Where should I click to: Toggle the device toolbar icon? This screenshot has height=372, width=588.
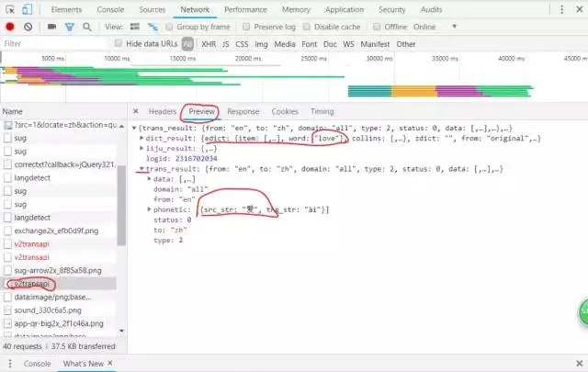27,9
